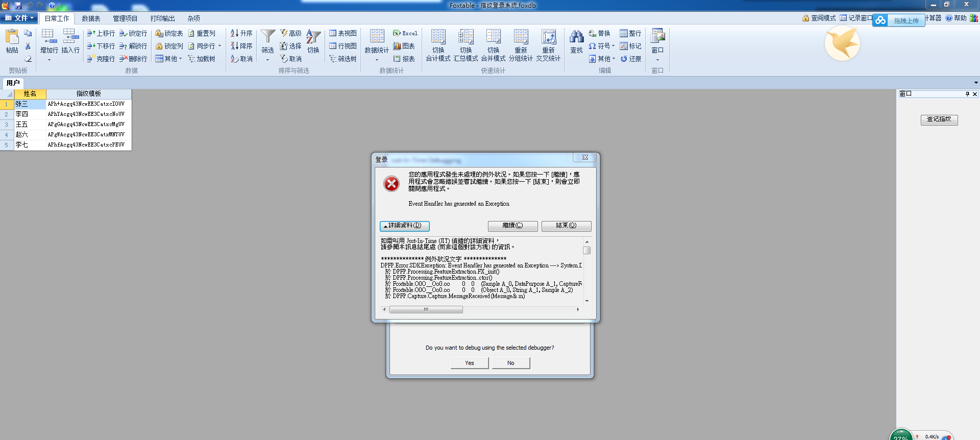Switch to table view 表视图
The width and height of the screenshot is (980, 440).
click(343, 33)
